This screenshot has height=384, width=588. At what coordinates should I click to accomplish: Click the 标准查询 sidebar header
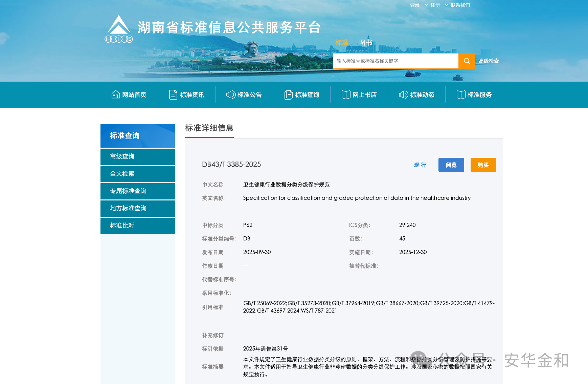click(x=138, y=136)
